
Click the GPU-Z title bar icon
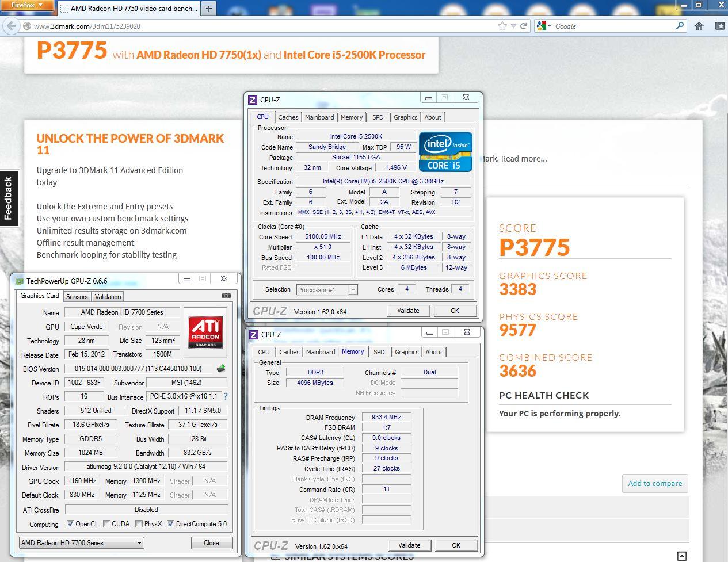pos(19,281)
